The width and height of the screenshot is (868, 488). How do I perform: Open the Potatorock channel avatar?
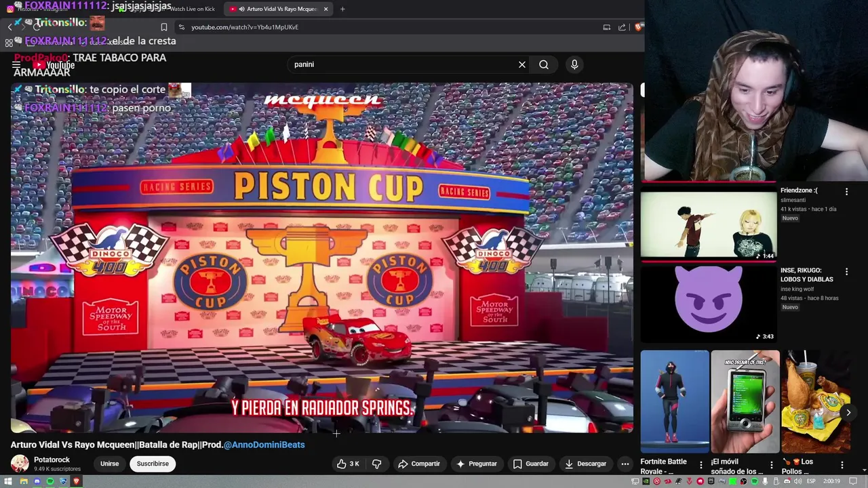[20, 464]
